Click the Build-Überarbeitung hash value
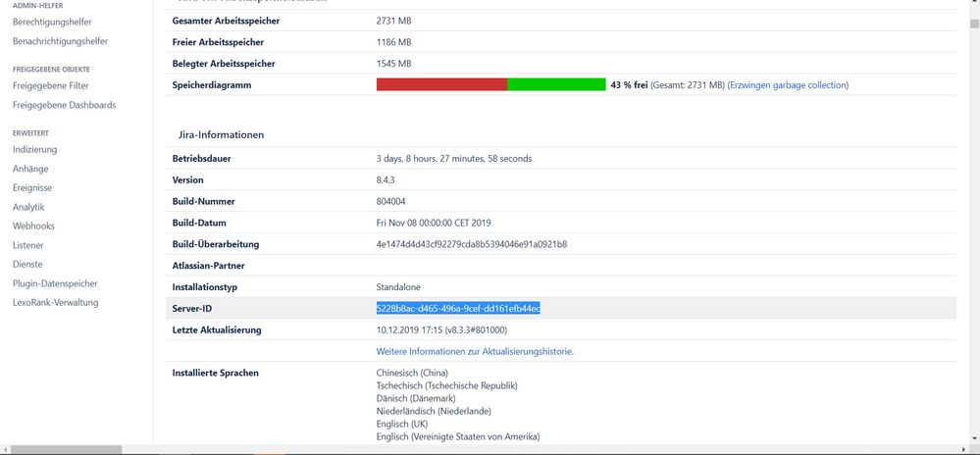This screenshot has height=455, width=980. pyautogui.click(x=471, y=244)
